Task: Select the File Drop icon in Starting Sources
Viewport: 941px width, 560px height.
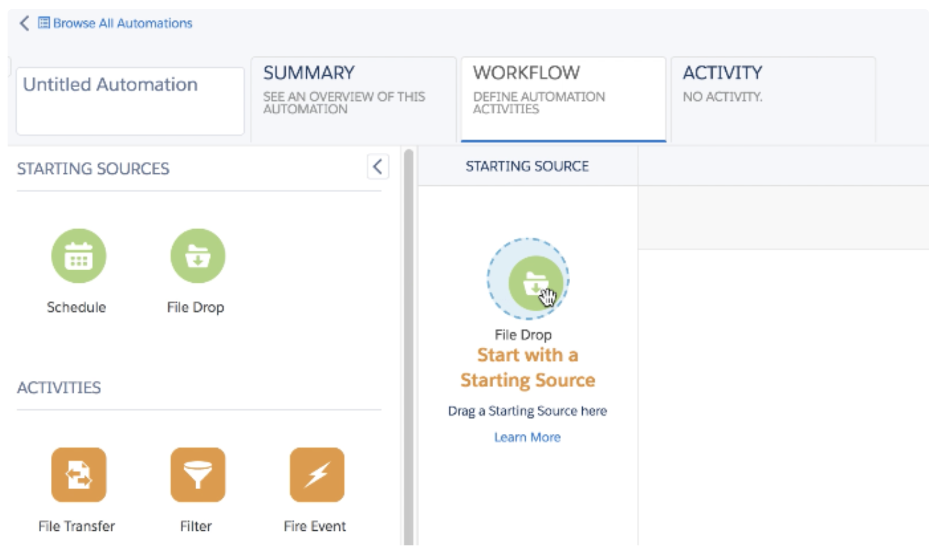Action: pos(197,256)
